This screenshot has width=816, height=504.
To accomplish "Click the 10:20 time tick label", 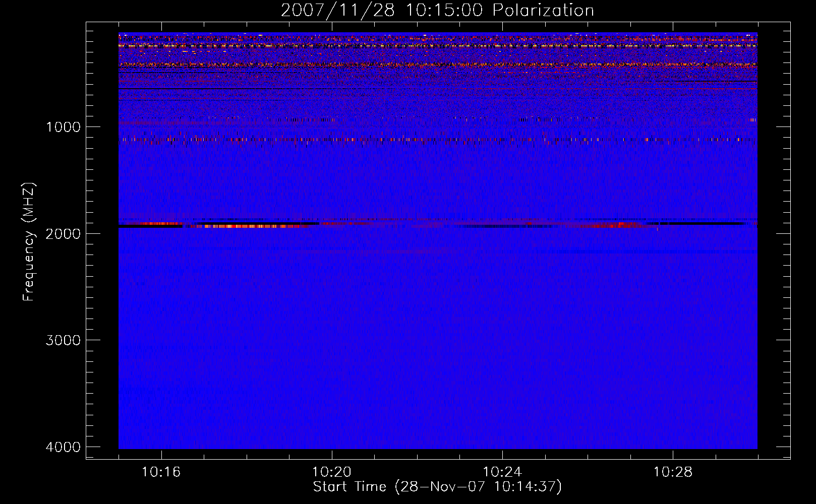I will (x=332, y=472).
